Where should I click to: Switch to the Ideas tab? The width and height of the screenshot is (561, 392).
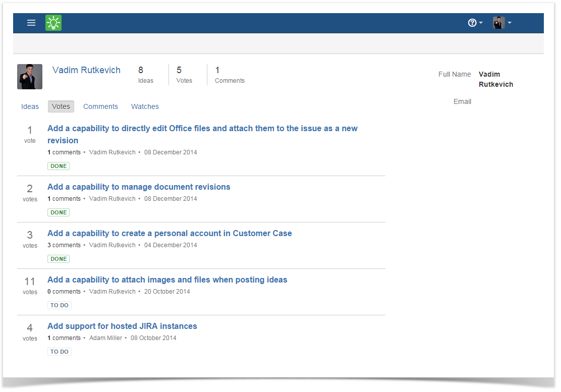(x=30, y=106)
